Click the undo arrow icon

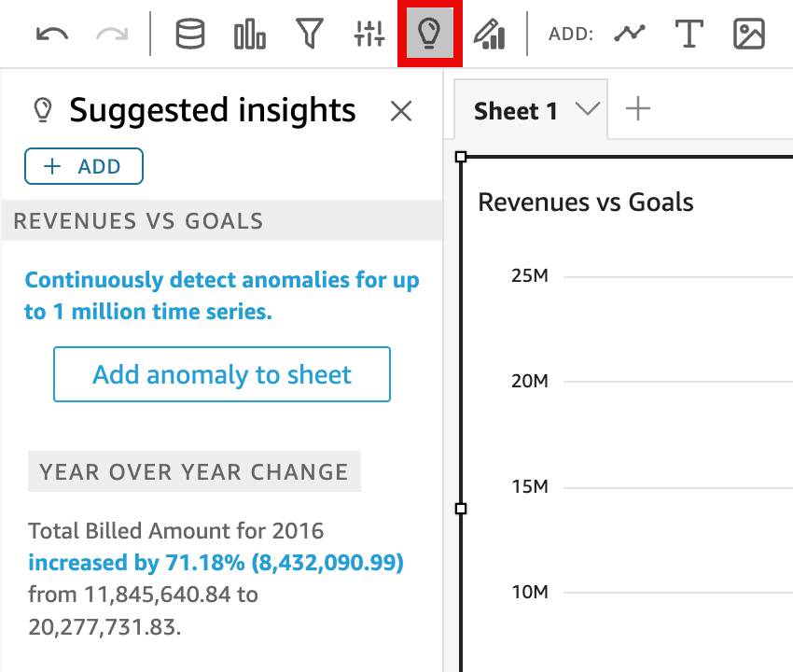tap(52, 35)
